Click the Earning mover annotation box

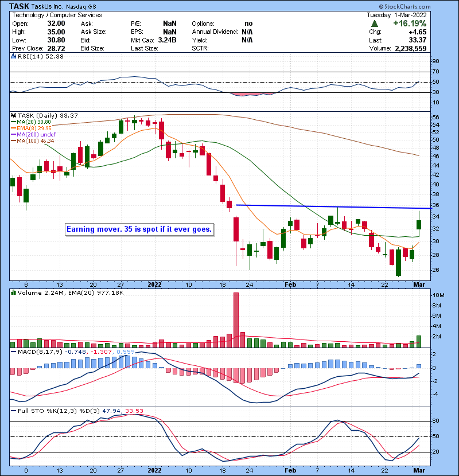click(x=139, y=229)
